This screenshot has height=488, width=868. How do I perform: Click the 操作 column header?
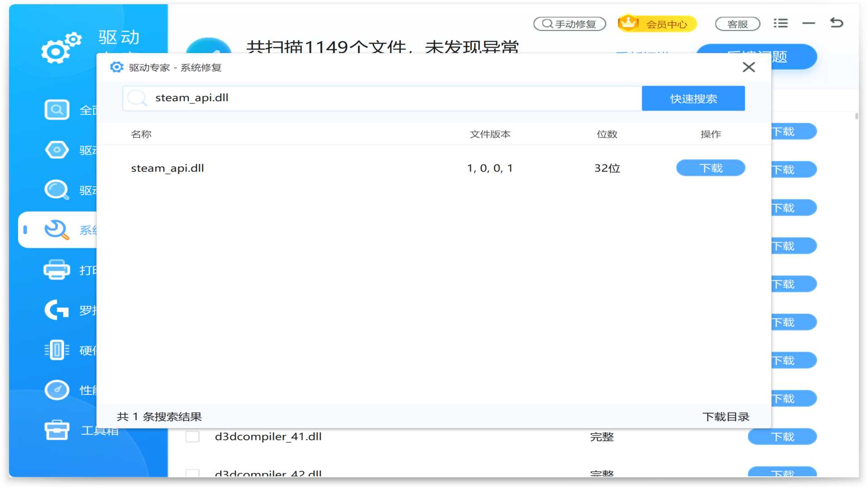click(x=711, y=134)
